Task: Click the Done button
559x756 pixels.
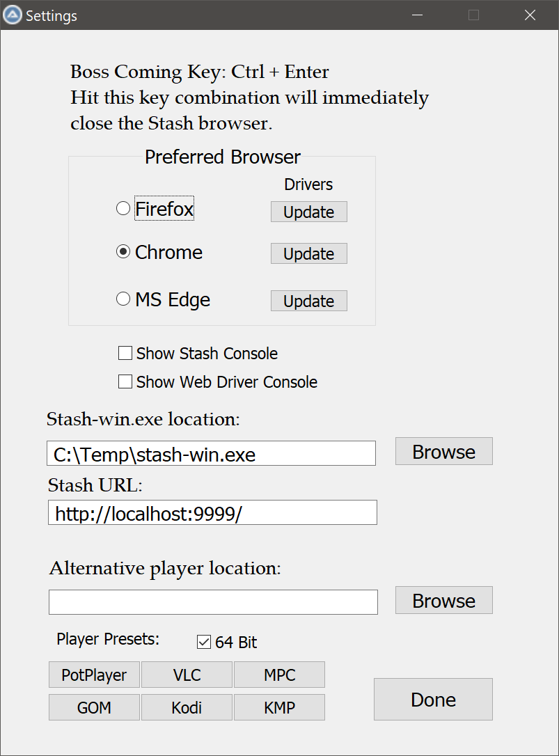Action: 433,699
